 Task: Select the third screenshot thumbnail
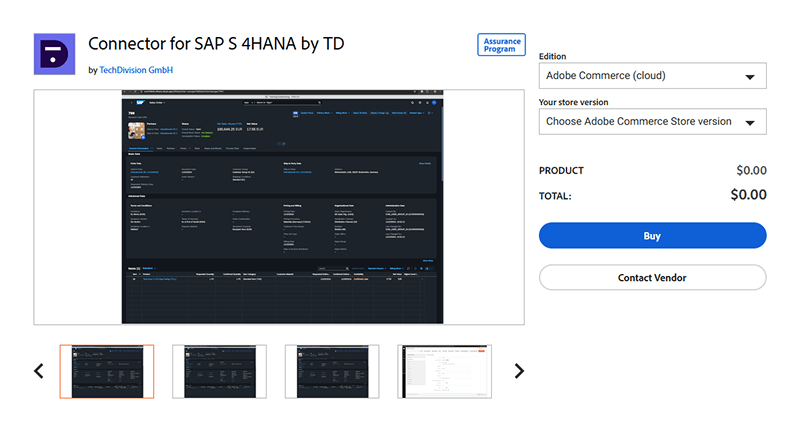tap(332, 372)
